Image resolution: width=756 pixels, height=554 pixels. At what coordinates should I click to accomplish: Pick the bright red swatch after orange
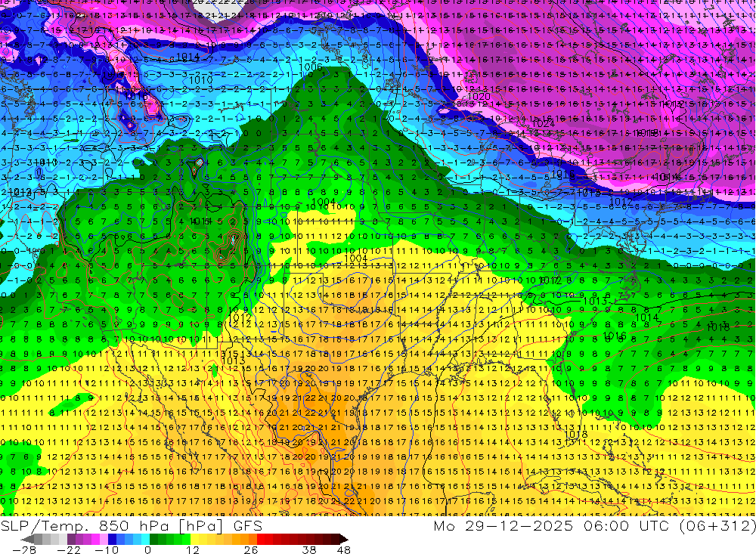(261, 539)
